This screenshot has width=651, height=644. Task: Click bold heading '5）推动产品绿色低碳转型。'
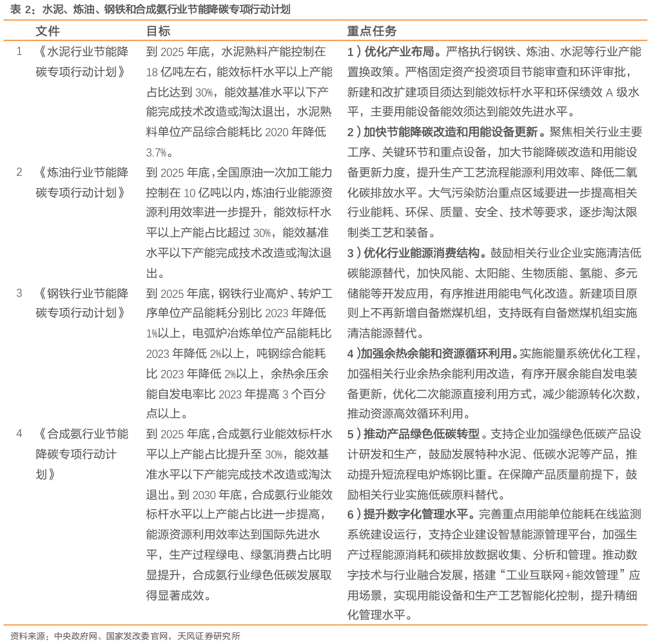(417, 434)
